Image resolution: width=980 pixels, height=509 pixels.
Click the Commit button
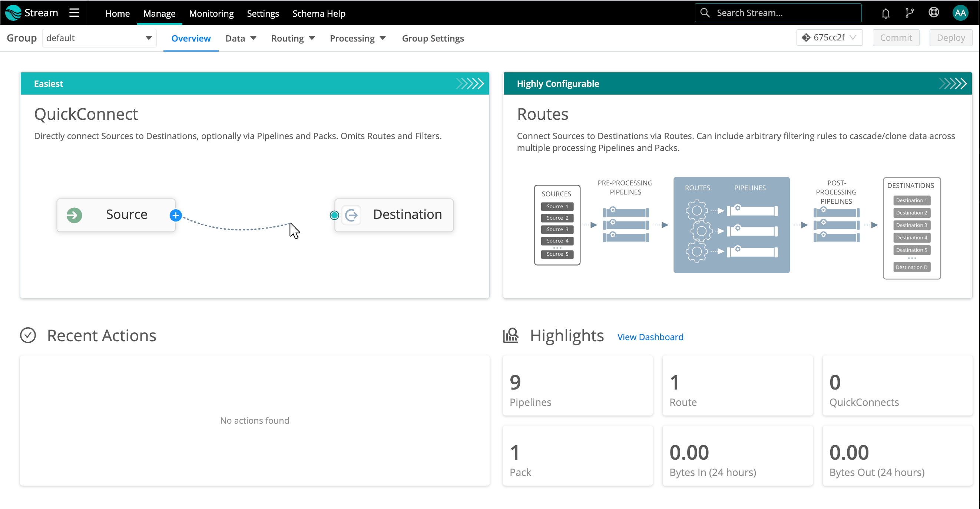[895, 38]
